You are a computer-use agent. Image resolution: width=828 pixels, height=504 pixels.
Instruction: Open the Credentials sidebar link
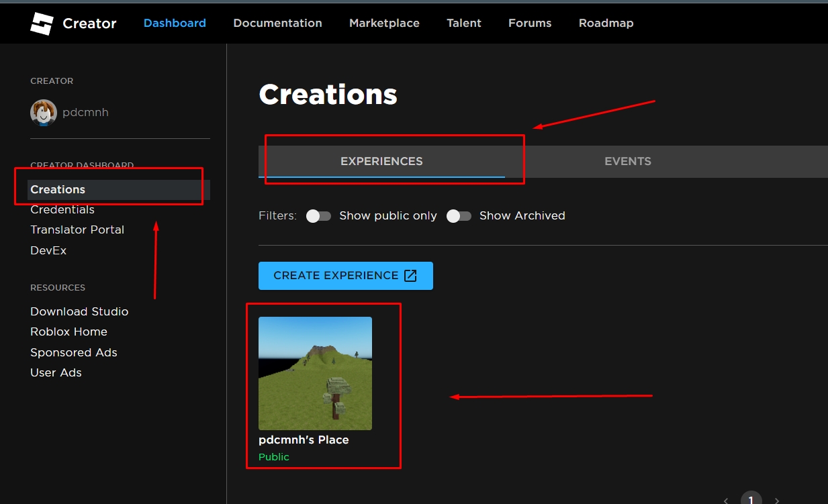62,209
